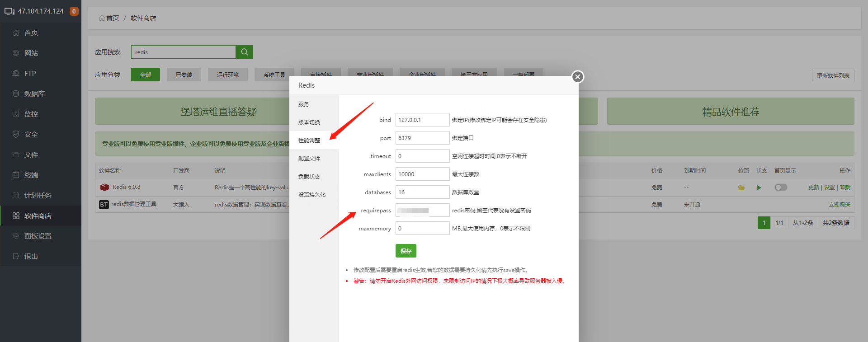Click the maxclients input field

click(422, 174)
